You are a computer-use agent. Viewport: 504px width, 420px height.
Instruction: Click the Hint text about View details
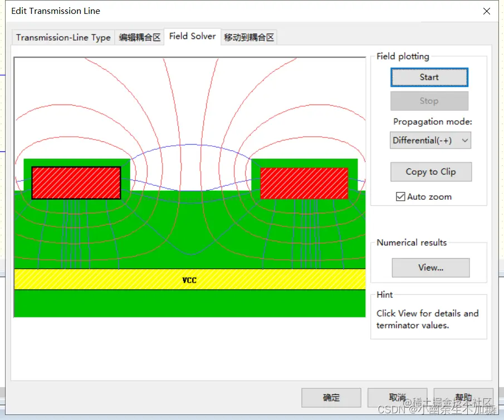tap(428, 319)
